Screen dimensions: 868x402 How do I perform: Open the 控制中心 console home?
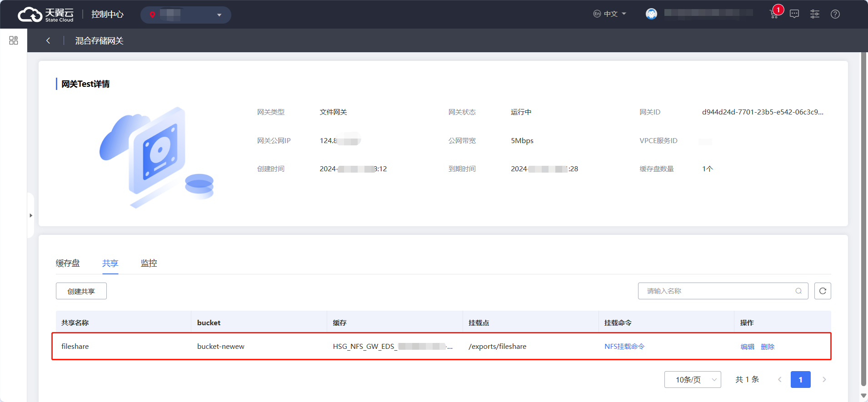pyautogui.click(x=107, y=15)
